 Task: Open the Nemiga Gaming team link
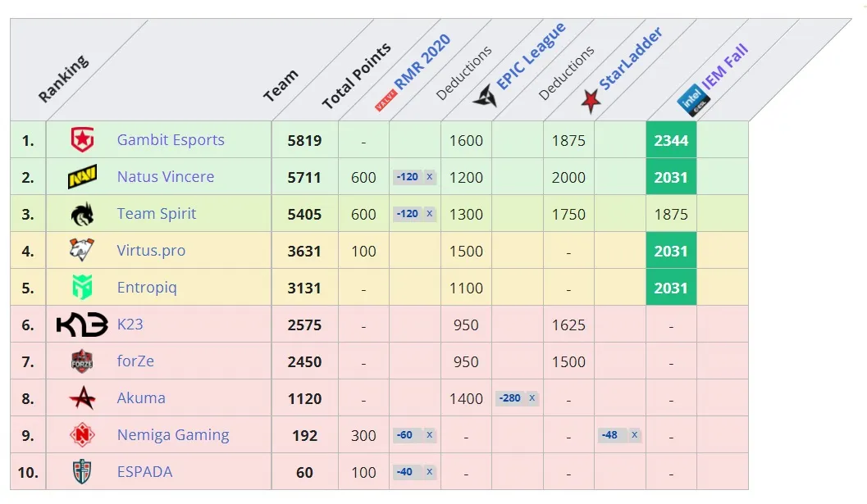pos(173,435)
